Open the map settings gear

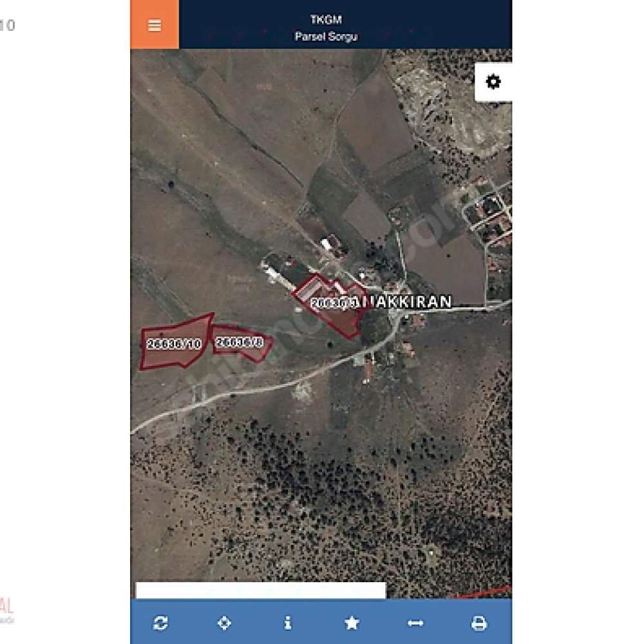pyautogui.click(x=493, y=82)
